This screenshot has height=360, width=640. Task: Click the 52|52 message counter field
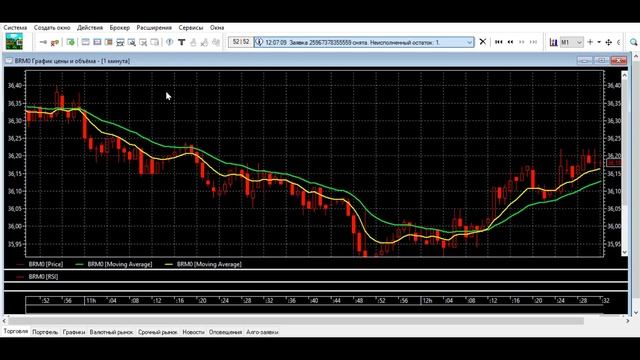click(x=240, y=42)
